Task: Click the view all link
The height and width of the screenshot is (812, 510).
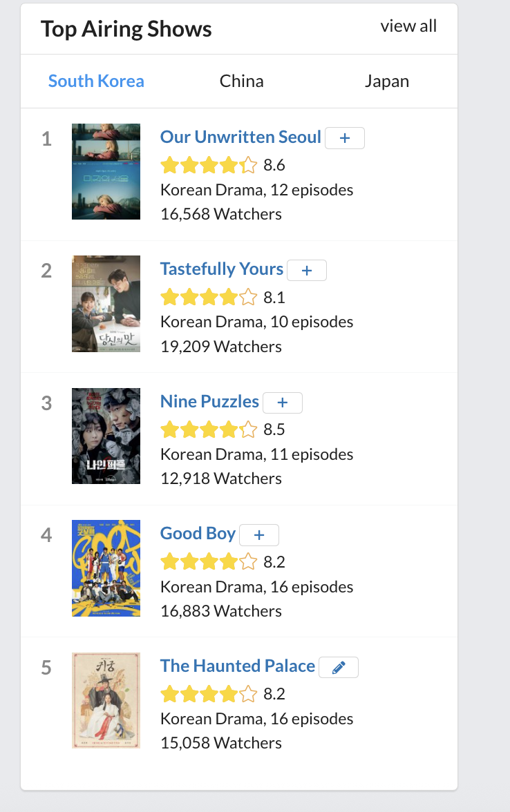Action: tap(408, 26)
